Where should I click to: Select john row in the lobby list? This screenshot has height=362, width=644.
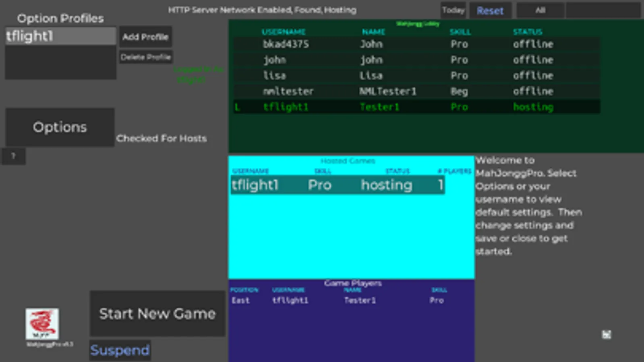[x=417, y=60]
